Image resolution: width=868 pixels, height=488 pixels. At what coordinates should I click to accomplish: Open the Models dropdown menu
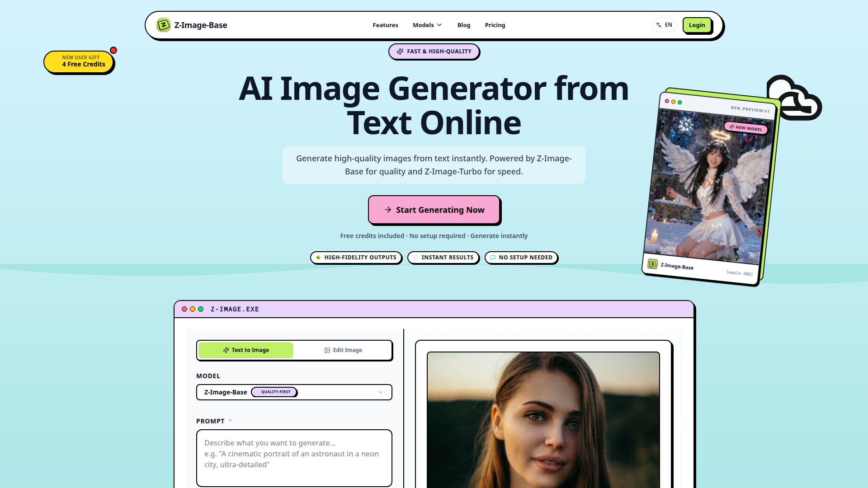click(427, 25)
